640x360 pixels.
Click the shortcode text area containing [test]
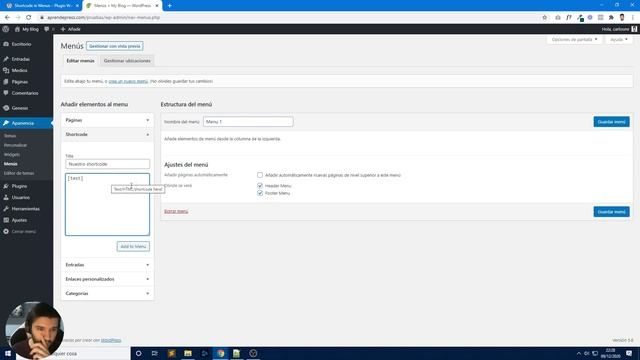107,204
